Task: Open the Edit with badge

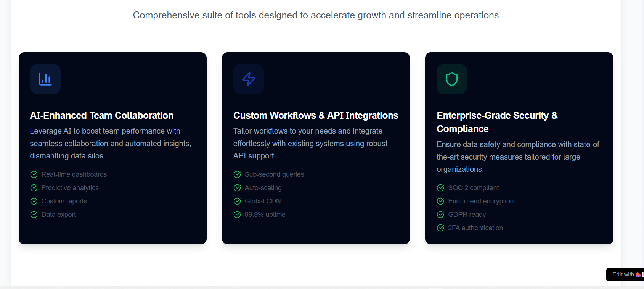Action: (625, 274)
